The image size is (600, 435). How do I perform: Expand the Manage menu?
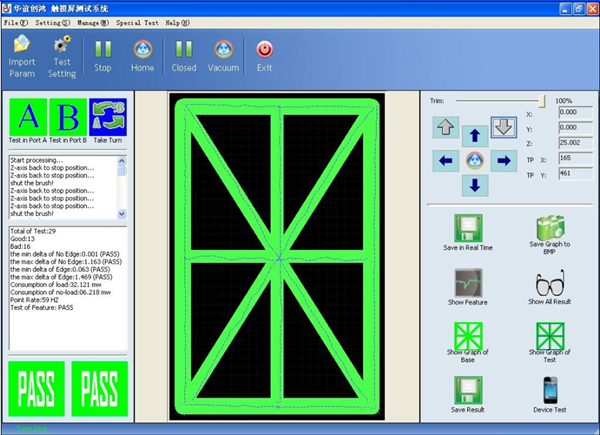[x=93, y=21]
